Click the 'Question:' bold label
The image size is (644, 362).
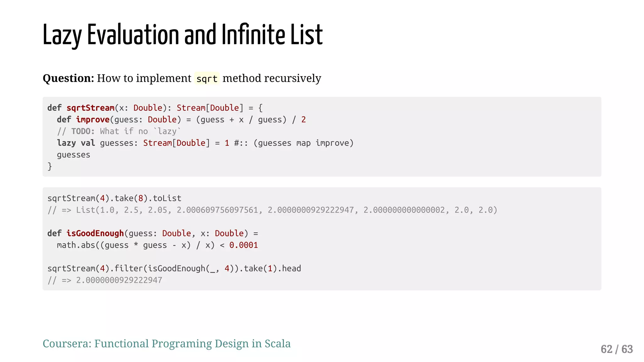pos(69,78)
